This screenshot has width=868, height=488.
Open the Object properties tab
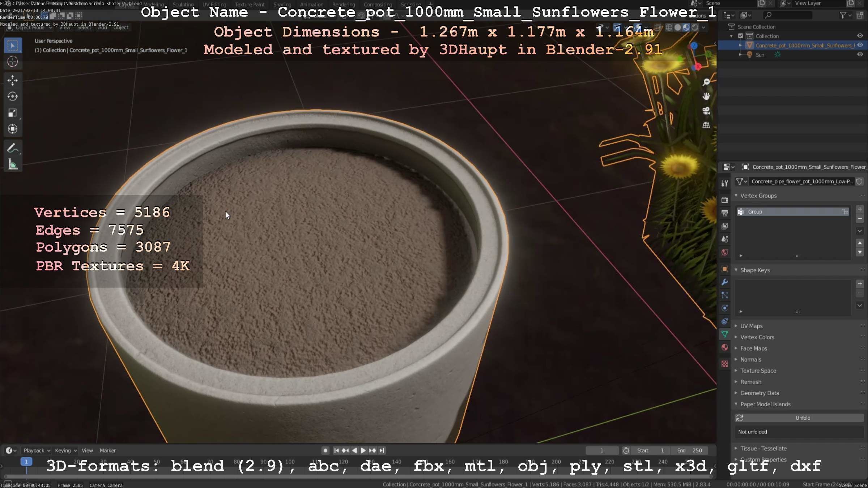point(724,269)
